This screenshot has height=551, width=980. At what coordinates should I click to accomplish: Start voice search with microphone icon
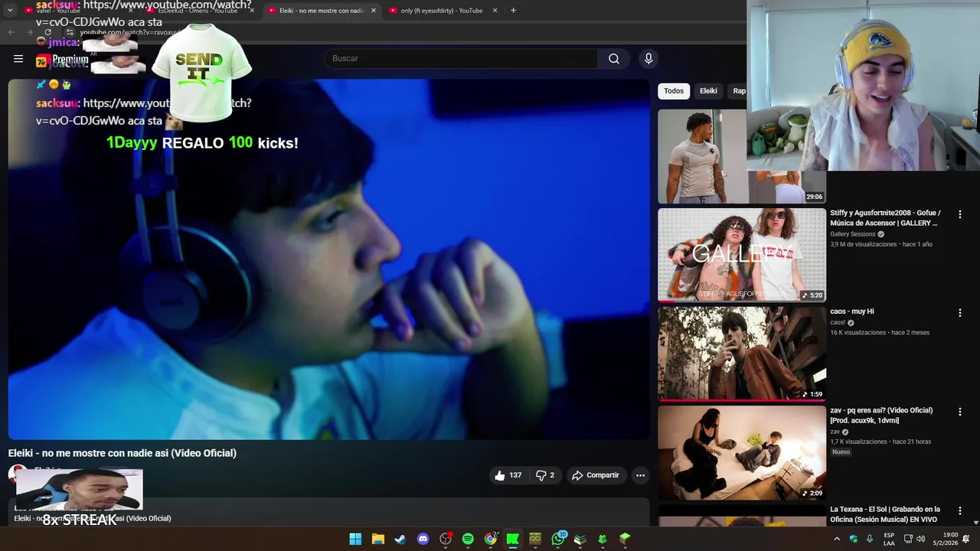[648, 59]
